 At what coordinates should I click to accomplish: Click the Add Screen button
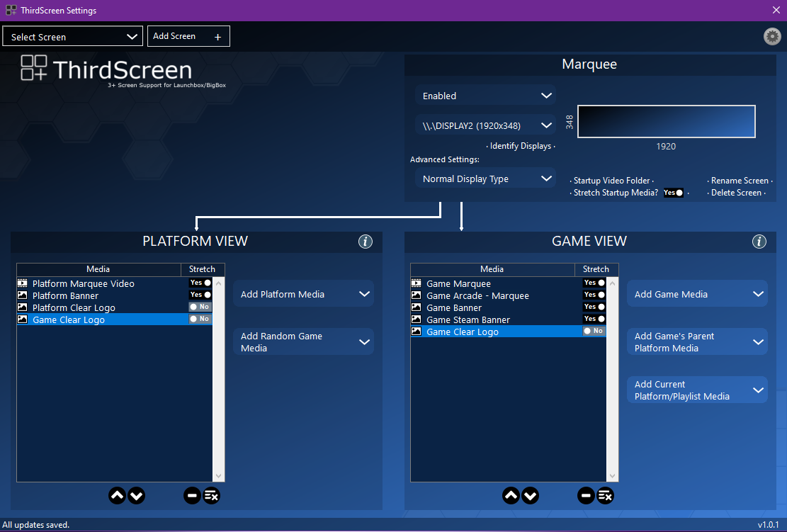coord(188,36)
